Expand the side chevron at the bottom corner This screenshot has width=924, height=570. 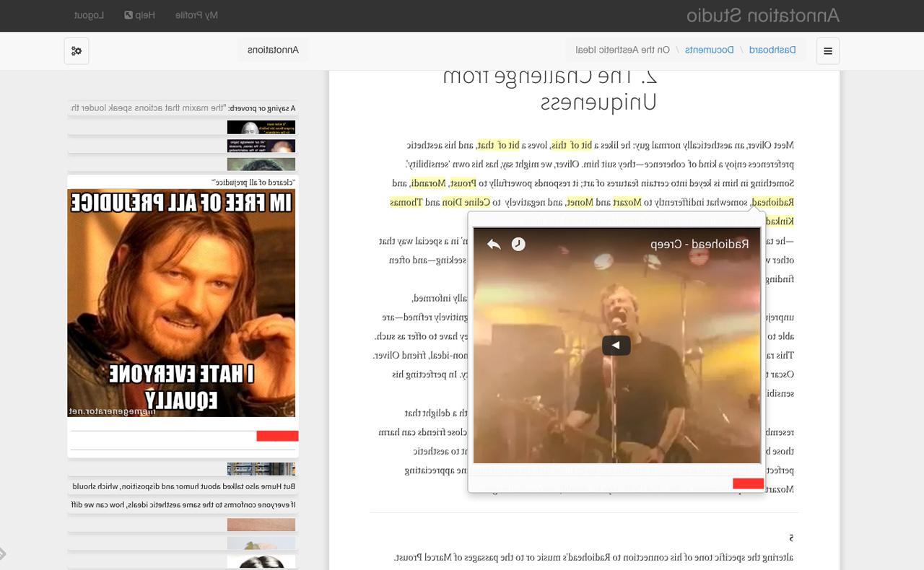pos(3,554)
